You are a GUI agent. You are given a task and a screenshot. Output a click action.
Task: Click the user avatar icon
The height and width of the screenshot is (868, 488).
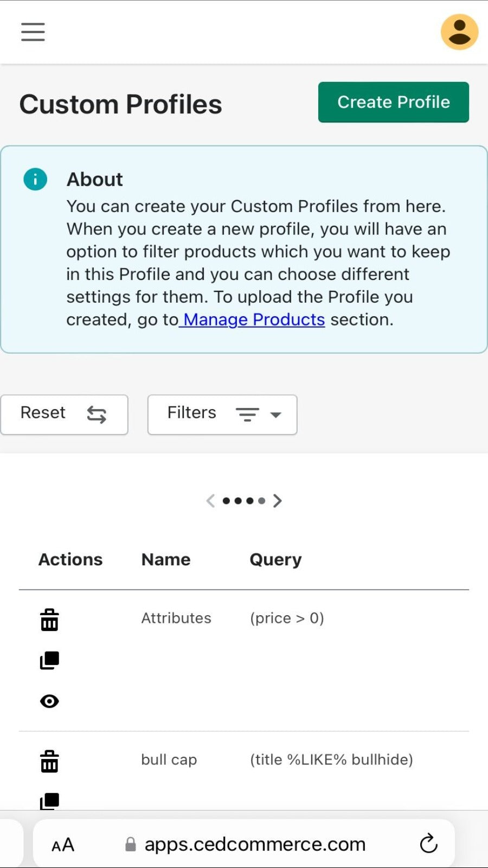coord(459,32)
